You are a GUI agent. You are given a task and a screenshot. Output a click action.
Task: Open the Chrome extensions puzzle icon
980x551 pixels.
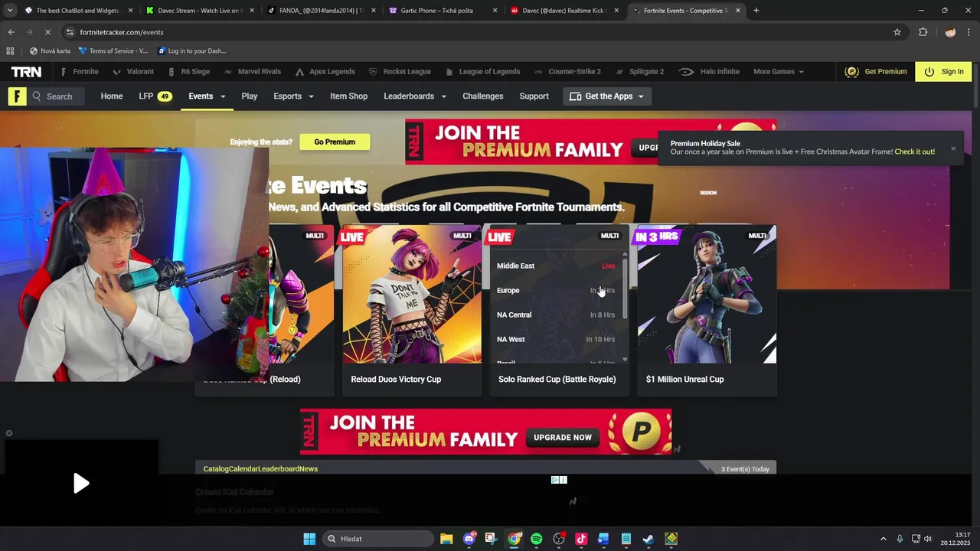click(x=923, y=32)
